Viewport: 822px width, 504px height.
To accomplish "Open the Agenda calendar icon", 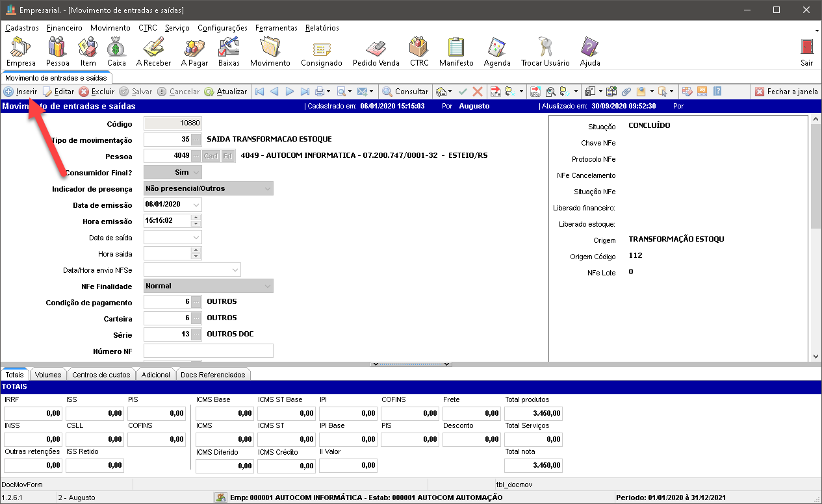I will pos(497,47).
